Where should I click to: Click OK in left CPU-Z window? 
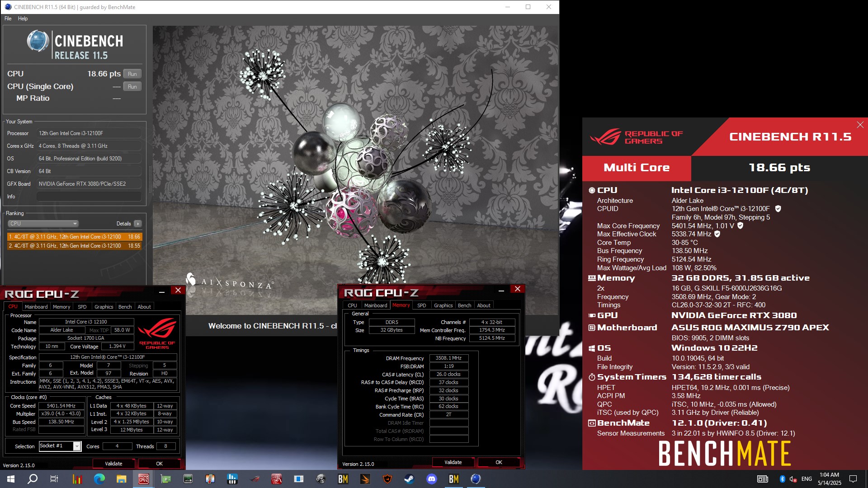[x=160, y=464]
